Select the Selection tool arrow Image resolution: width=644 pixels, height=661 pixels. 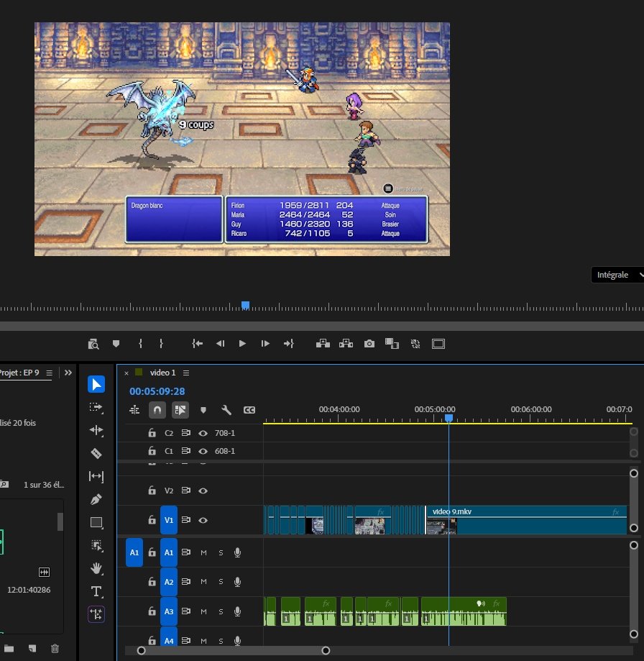tap(96, 385)
